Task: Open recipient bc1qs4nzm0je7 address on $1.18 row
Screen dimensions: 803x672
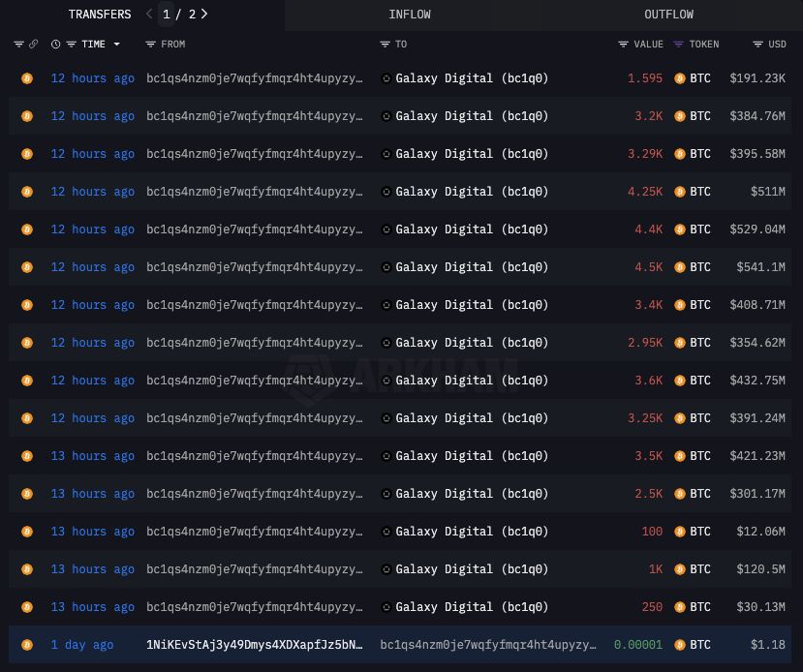Action: tap(488, 645)
